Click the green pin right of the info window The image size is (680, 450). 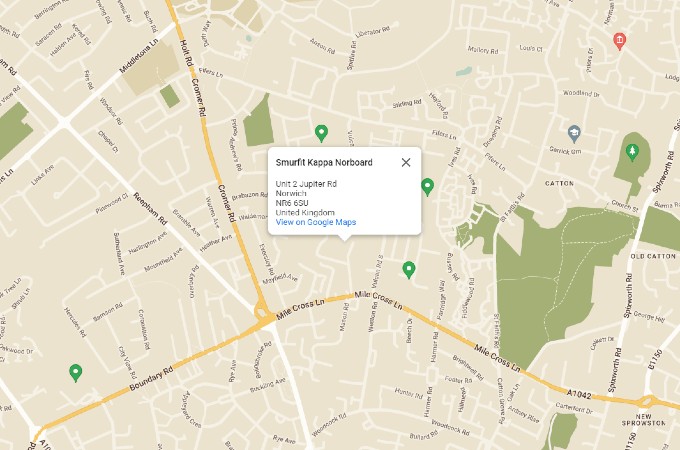427,186
